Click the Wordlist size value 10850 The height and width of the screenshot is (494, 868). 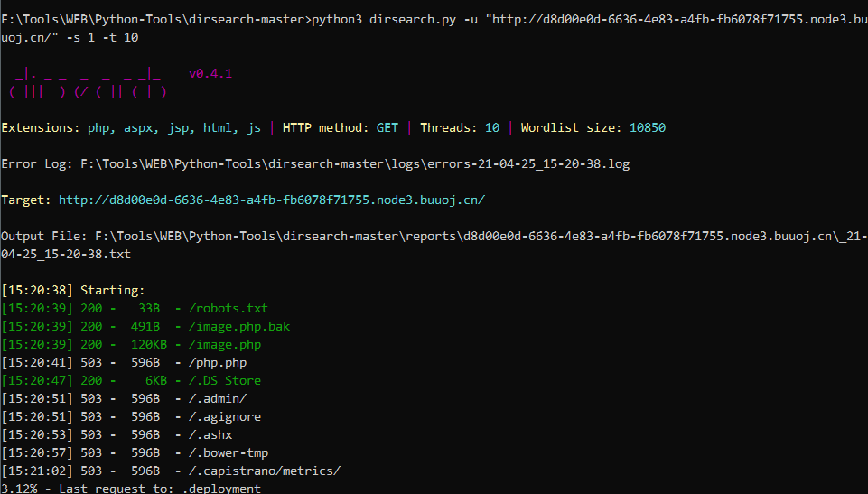647,127
